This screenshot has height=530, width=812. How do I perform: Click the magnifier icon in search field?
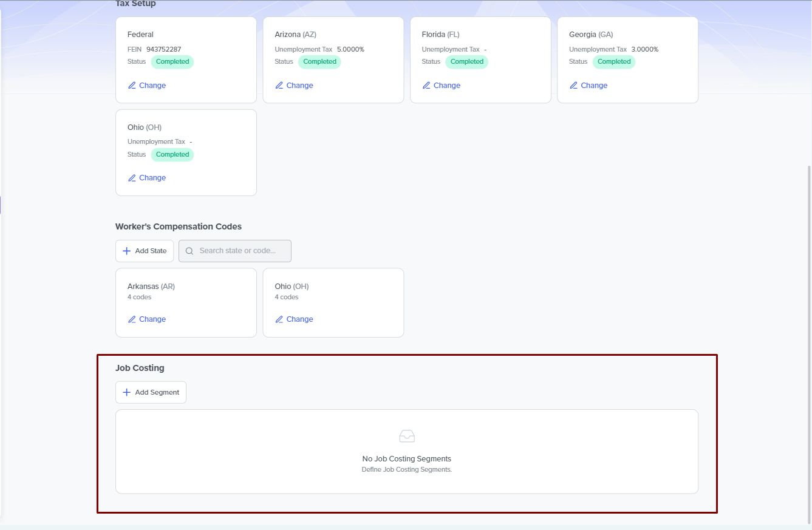189,251
